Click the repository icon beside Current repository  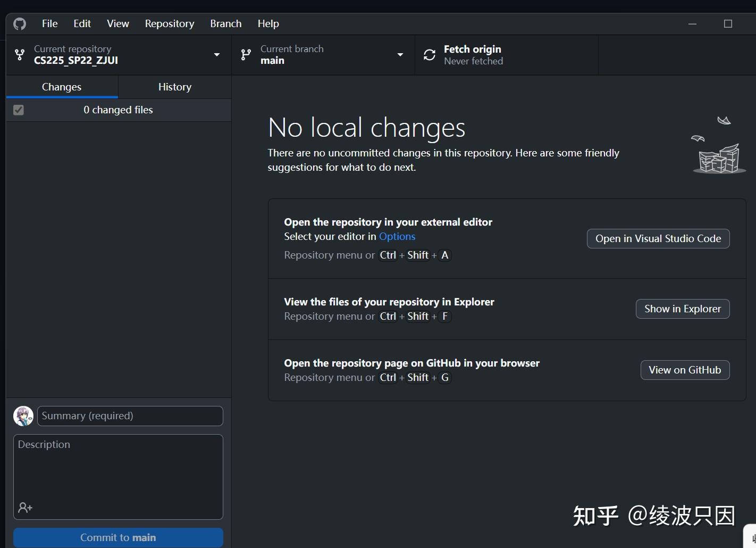click(x=20, y=55)
